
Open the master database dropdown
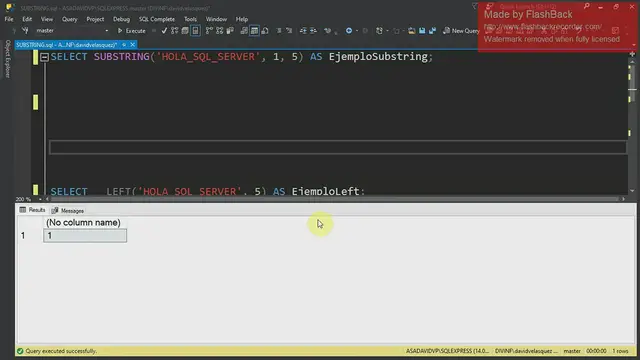(107, 31)
